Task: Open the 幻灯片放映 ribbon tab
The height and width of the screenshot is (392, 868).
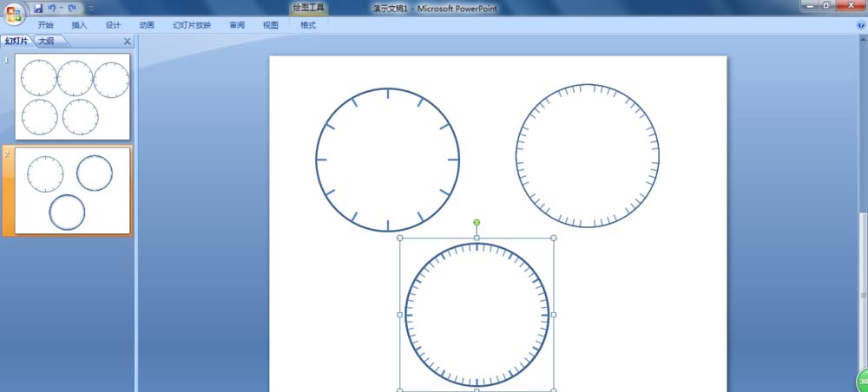Action: tap(192, 25)
